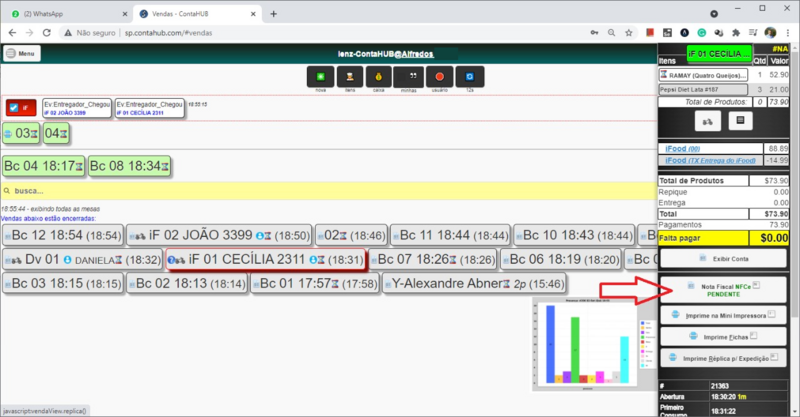Open the Bc 08 18:34 sale
Screen dimensions: 800x417
[129, 166]
